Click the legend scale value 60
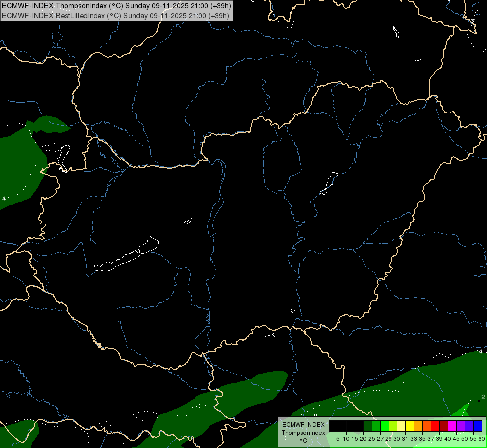 [x=482, y=439]
